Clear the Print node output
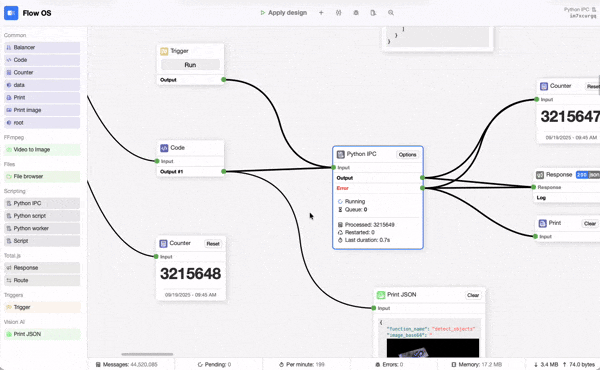The image size is (600, 370). (x=590, y=223)
